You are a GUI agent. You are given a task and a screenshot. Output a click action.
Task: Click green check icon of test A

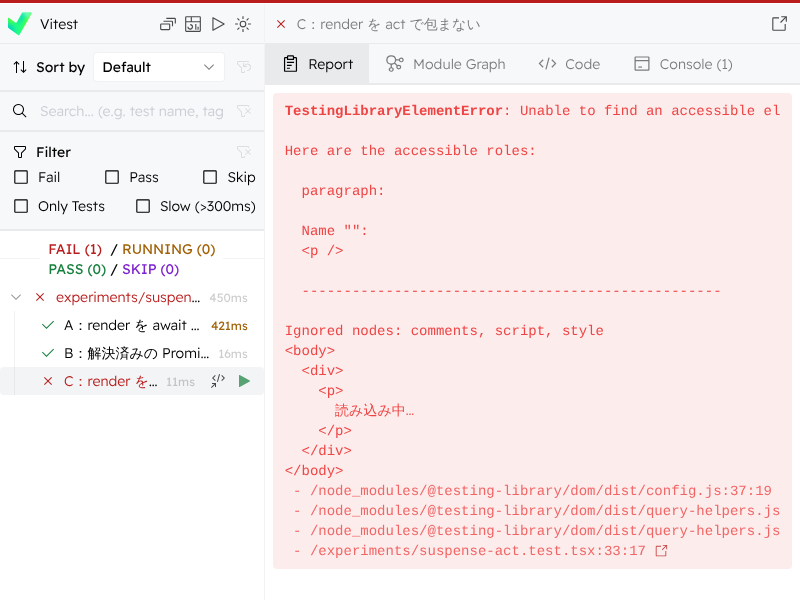[x=47, y=325]
